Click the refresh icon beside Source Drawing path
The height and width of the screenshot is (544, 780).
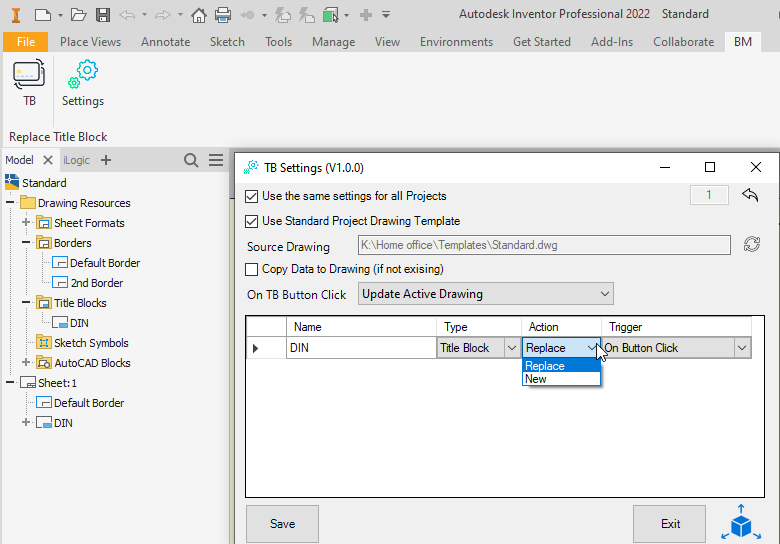752,245
